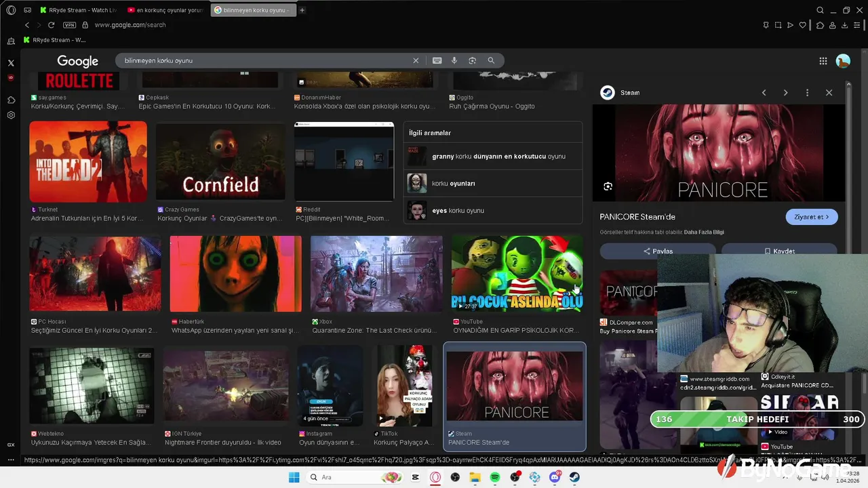Select korku oyunları related search
Screen dimensions: 868x488
pyautogui.click(x=493, y=184)
